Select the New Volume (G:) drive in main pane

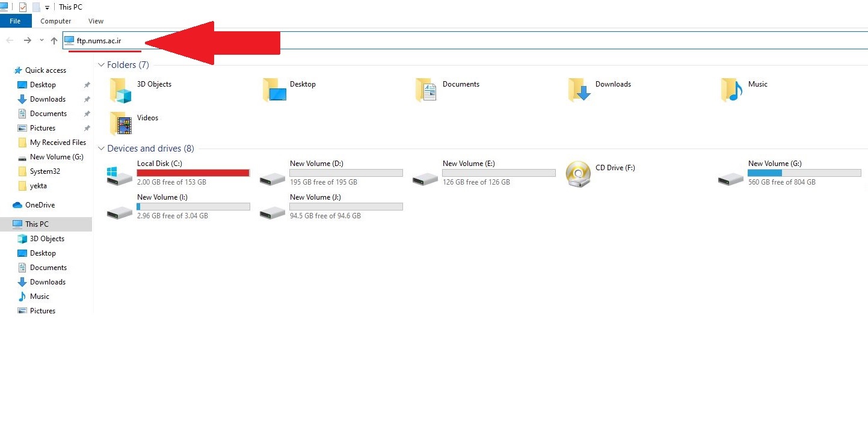point(730,175)
